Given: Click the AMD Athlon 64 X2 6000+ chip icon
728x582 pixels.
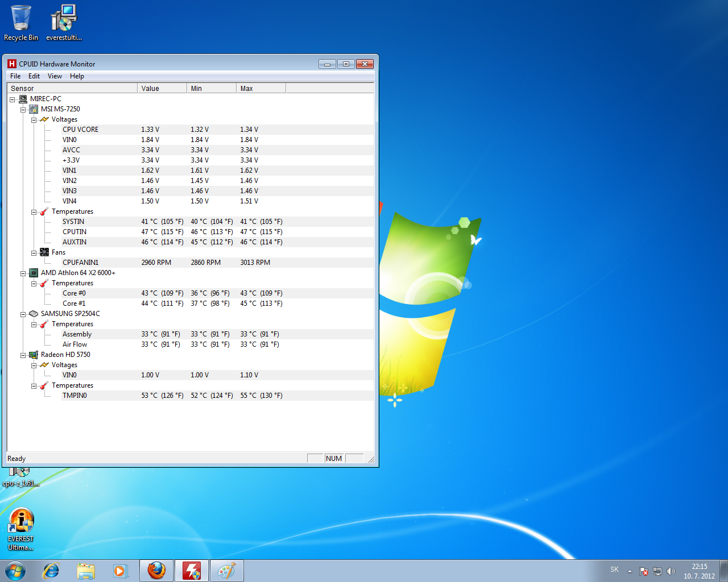Looking at the screenshot, I should (34, 273).
